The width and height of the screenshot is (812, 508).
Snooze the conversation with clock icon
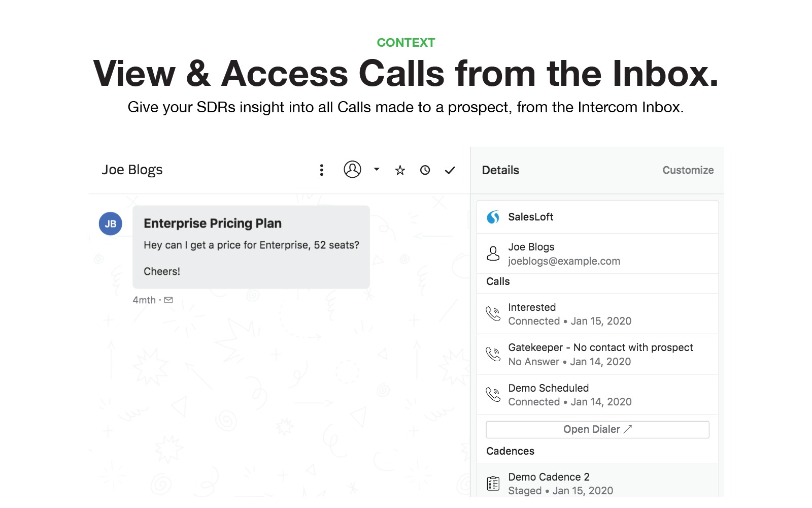pos(425,170)
